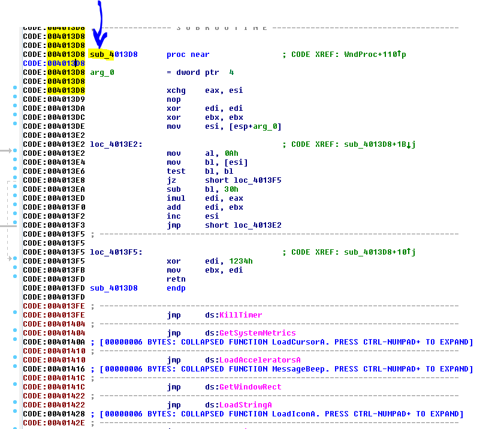Open the LoadAcceleratorsA jump target
The height and width of the screenshot is (429, 504).
coord(259,360)
